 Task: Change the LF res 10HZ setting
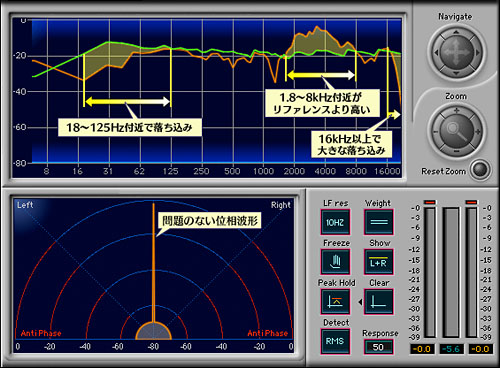(335, 222)
